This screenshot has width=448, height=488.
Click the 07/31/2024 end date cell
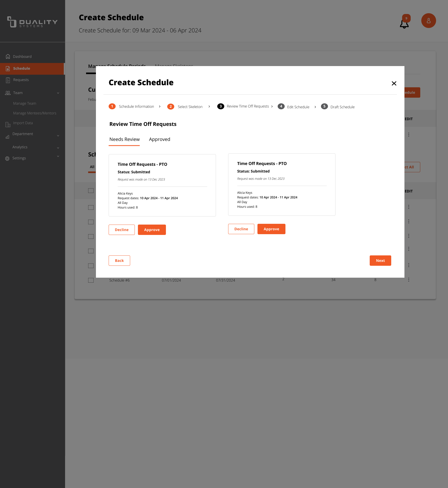point(226,280)
